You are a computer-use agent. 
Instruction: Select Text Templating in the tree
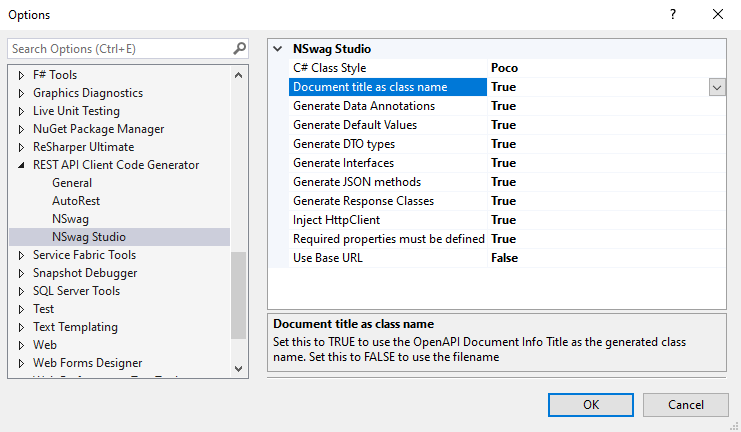point(75,327)
